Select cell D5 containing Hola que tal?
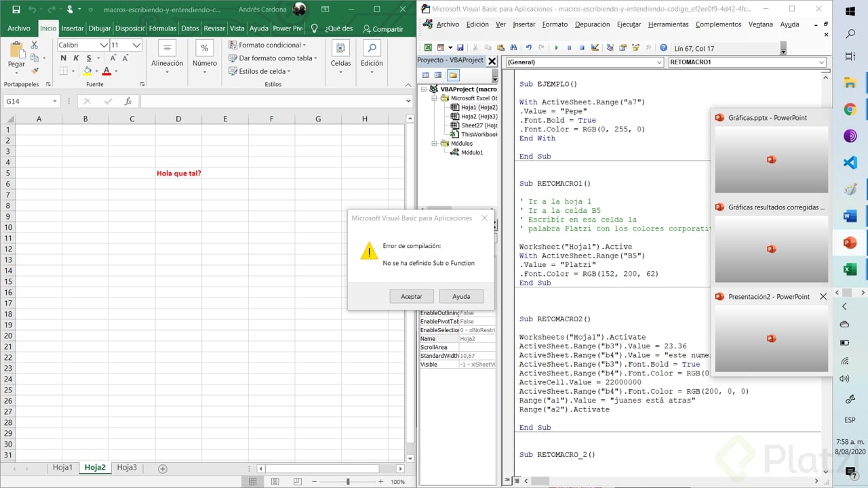The width and height of the screenshot is (868, 488). (178, 173)
